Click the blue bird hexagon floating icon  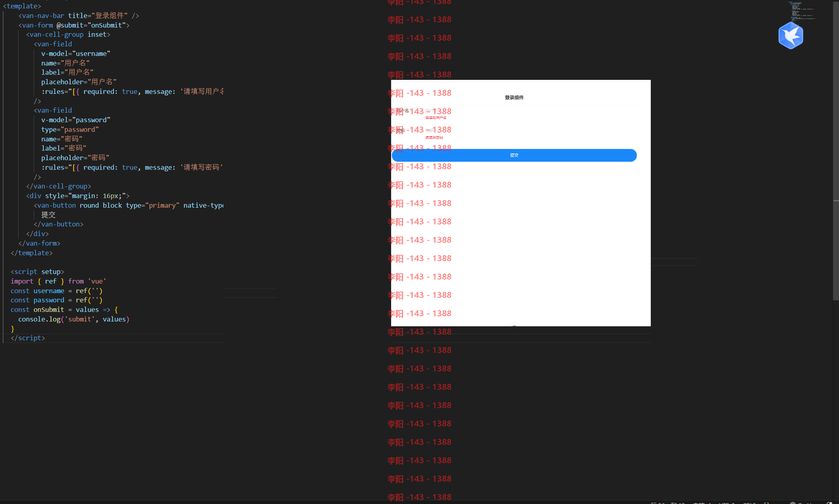point(791,36)
